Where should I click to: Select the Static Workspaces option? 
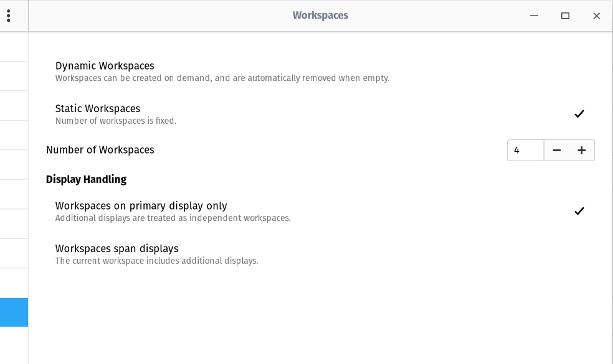point(98,108)
